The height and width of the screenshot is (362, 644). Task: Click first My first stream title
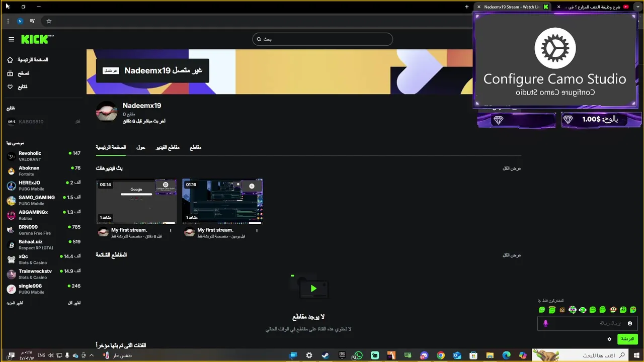coord(129,230)
